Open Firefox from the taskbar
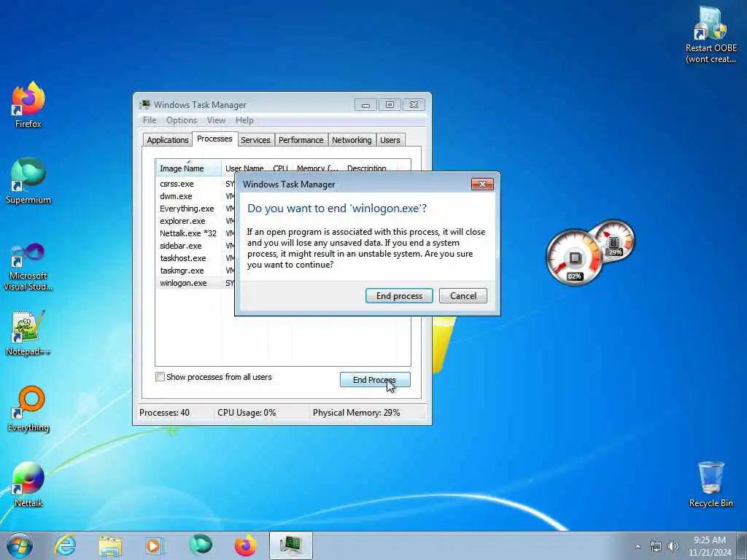 [x=245, y=545]
